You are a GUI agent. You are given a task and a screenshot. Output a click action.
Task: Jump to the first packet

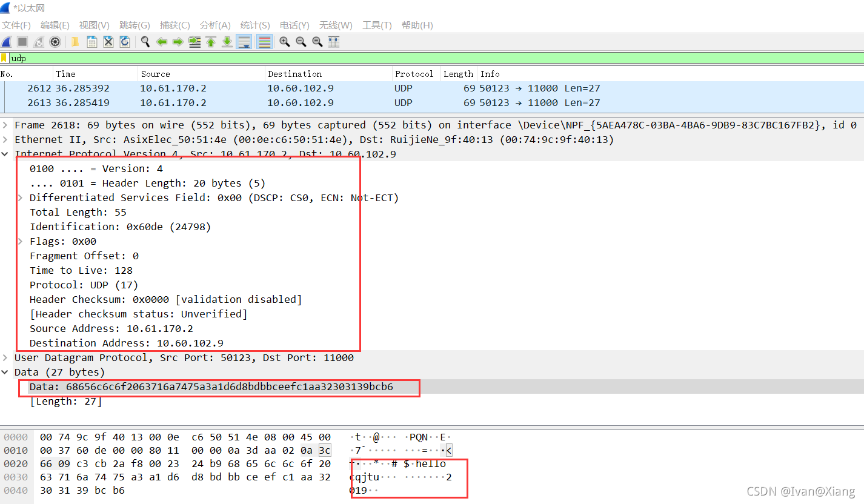211,42
